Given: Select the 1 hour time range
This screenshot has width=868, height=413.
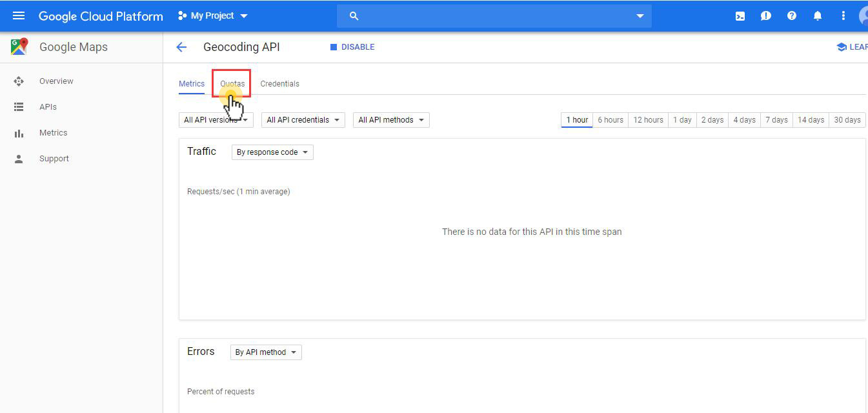Looking at the screenshot, I should click(577, 120).
